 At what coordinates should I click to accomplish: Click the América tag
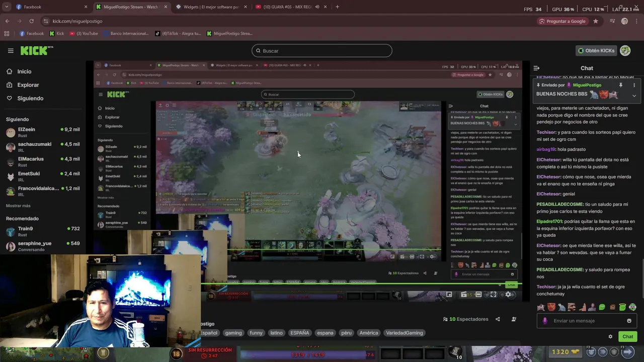coord(368,333)
